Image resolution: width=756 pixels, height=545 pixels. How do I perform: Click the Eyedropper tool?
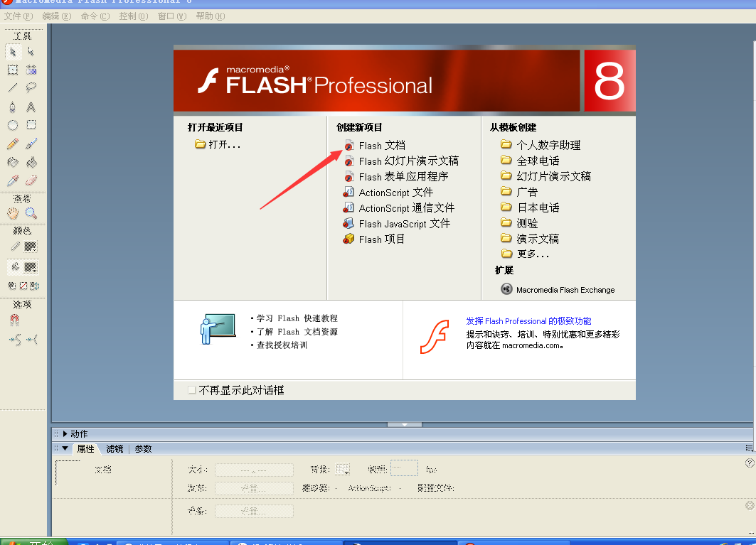pos(13,180)
